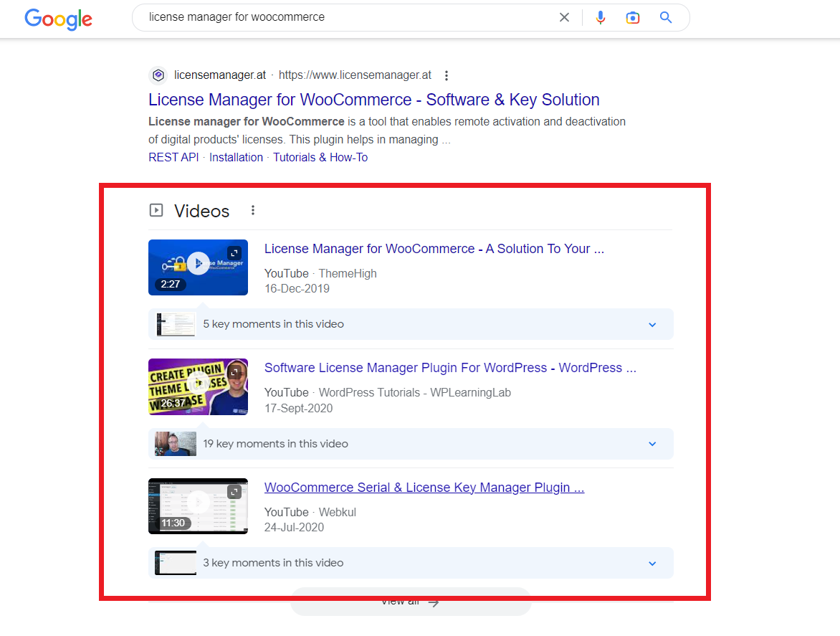Open the Tutorials & How-To sitelink
The width and height of the screenshot is (840, 636).
[320, 158]
